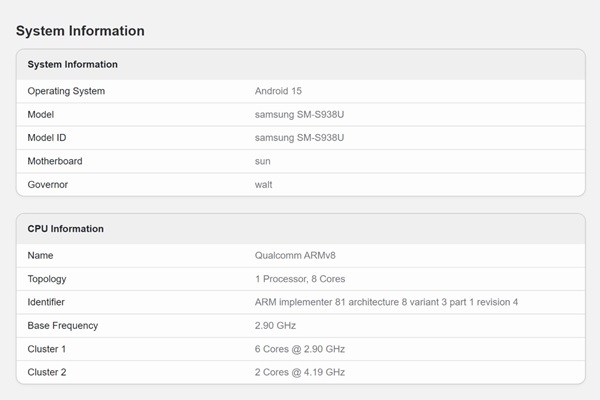
Task: Click the System Information table header
Action: (x=72, y=64)
